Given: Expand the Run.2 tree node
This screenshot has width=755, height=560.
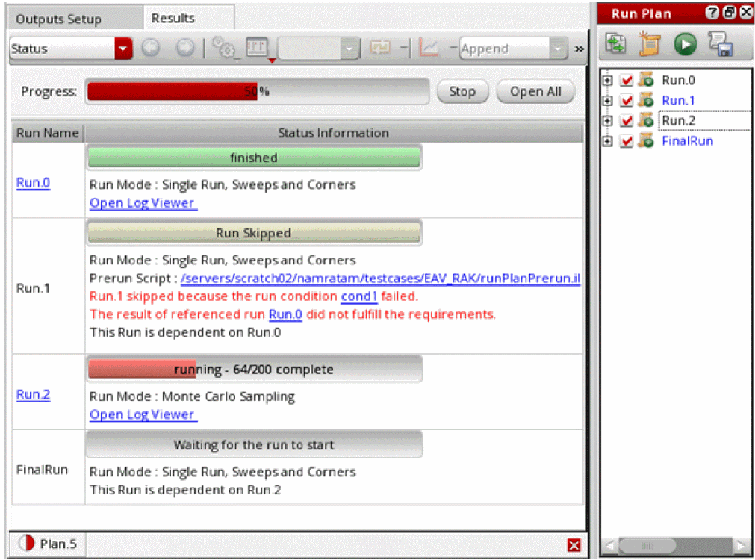Looking at the screenshot, I should coord(608,121).
